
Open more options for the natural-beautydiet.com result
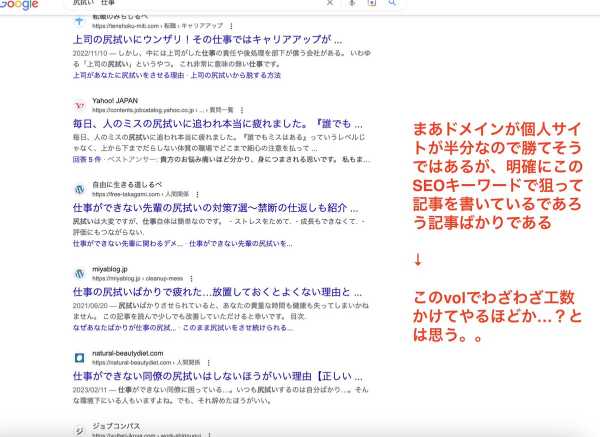tap(209, 362)
